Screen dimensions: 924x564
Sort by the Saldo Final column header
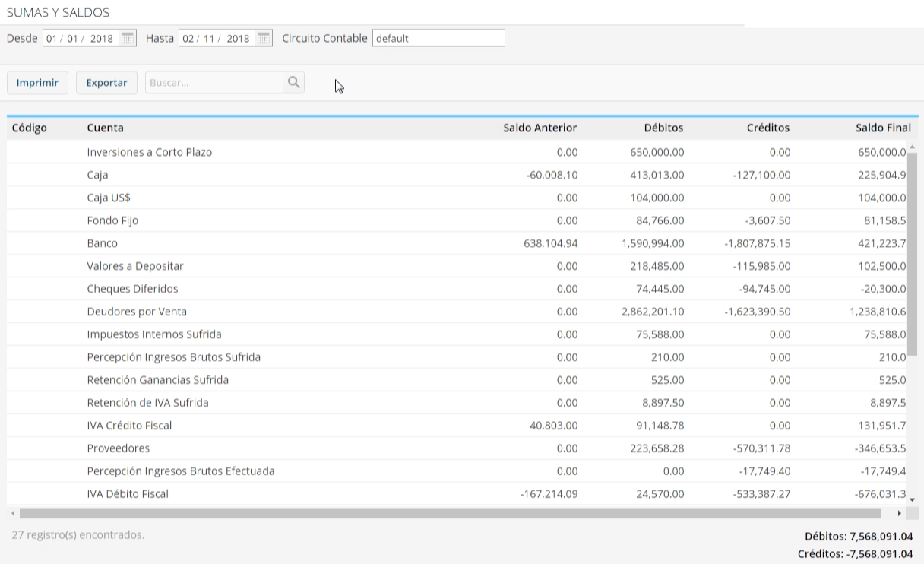tap(883, 128)
